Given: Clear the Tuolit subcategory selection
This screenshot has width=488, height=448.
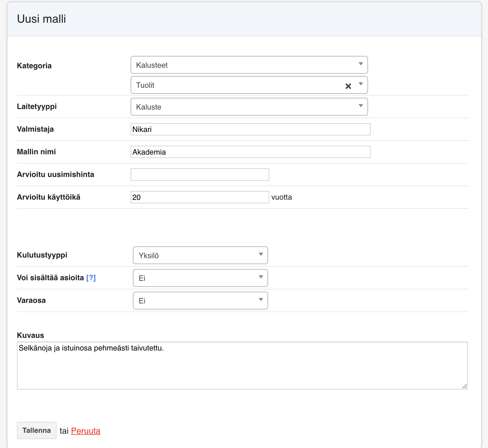Looking at the screenshot, I should point(348,86).
